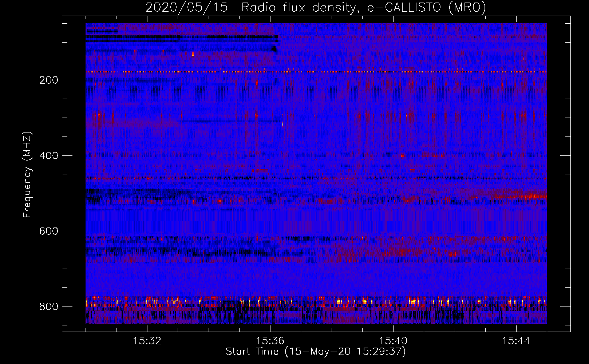This screenshot has height=364, width=589.
Task: Click the 800 frequency tick label
Action: pos(49,306)
